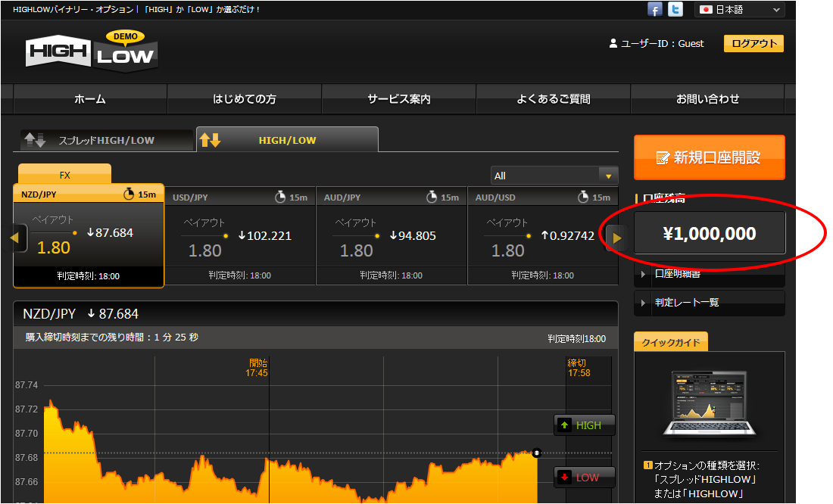The image size is (833, 504).
Task: Select the USD/JPY 15m option card
Action: click(240, 235)
